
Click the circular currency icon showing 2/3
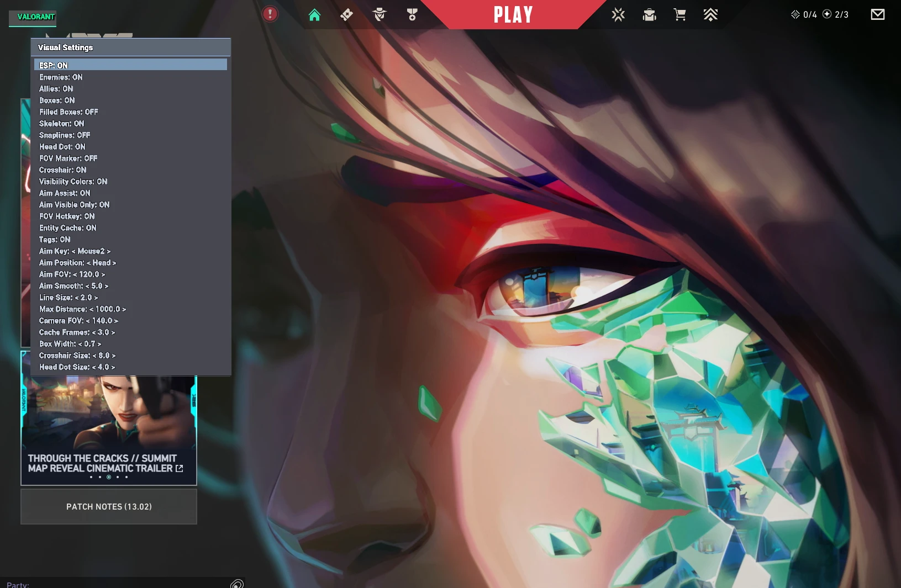827,14
